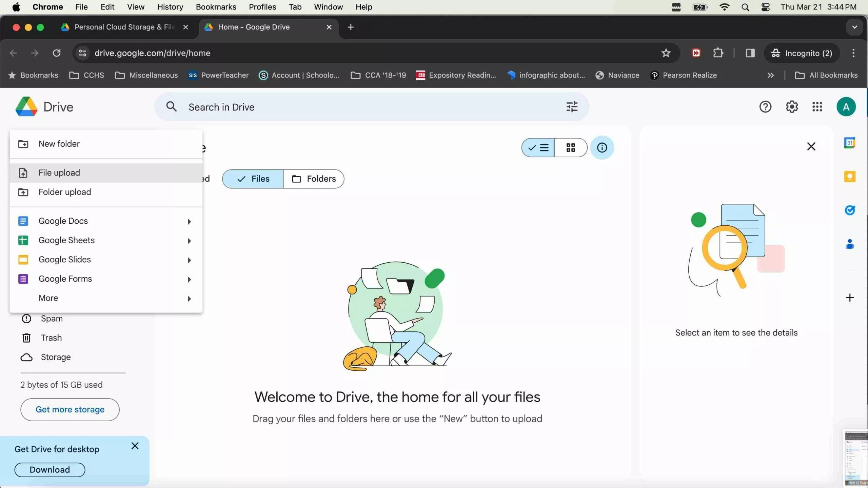868x488 pixels.
Task: Download Drive for desktop
Action: click(49, 470)
